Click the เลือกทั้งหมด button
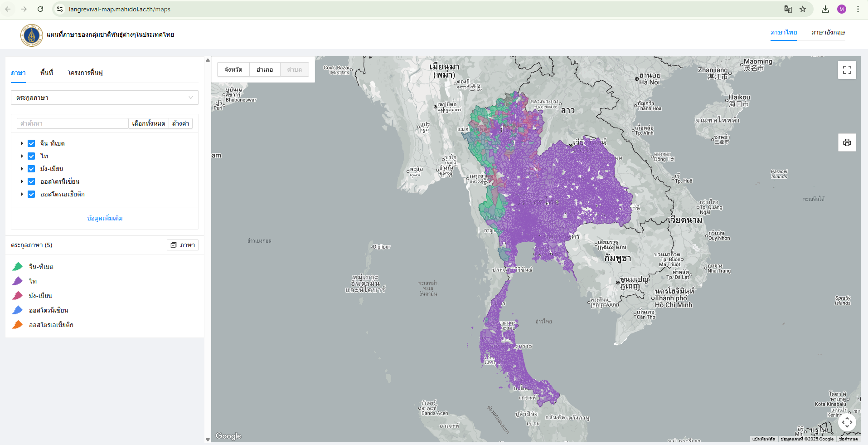The image size is (868, 445). [x=148, y=123]
